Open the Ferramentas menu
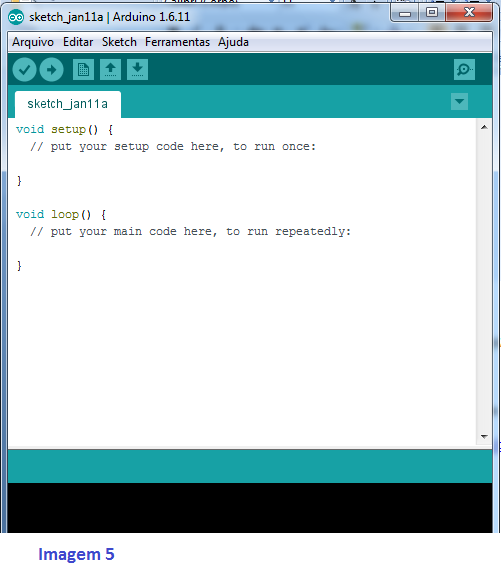 point(177,42)
